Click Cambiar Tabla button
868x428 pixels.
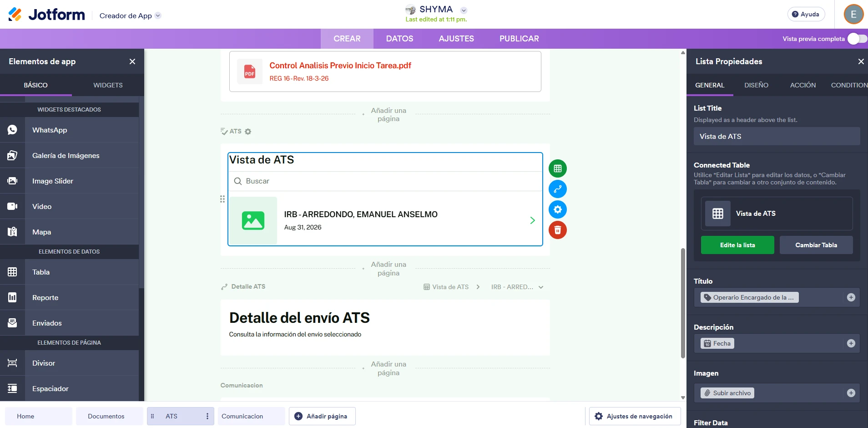[x=816, y=245]
